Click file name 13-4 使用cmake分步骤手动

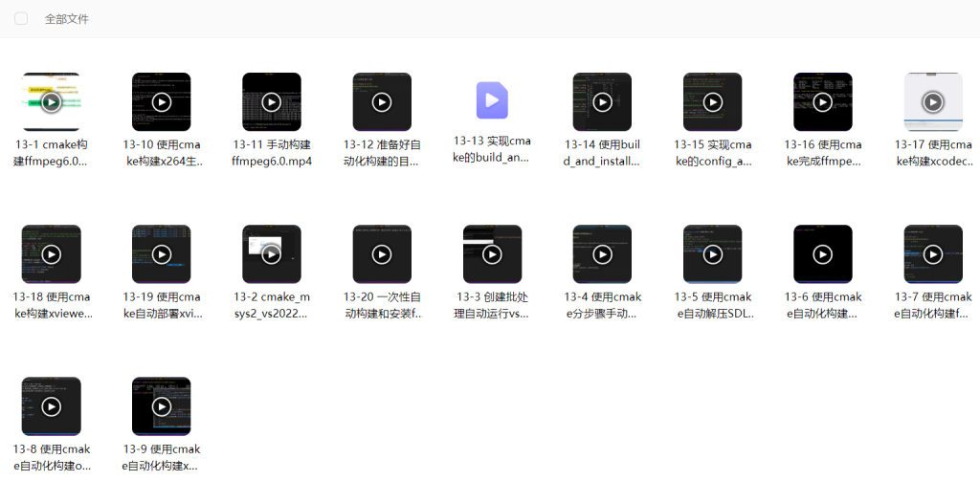click(x=602, y=305)
